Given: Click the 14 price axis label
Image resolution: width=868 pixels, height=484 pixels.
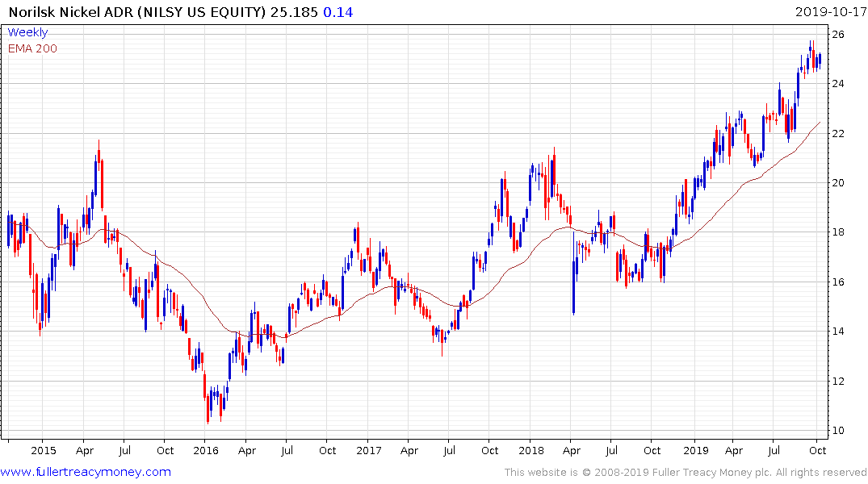Looking at the screenshot, I should coord(838,332).
